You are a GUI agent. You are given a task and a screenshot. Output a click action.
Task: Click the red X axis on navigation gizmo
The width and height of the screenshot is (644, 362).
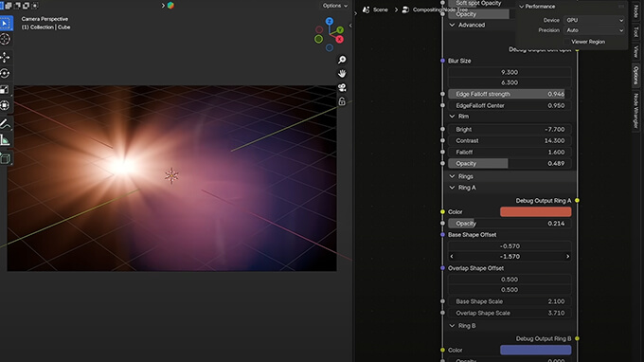[x=339, y=40]
